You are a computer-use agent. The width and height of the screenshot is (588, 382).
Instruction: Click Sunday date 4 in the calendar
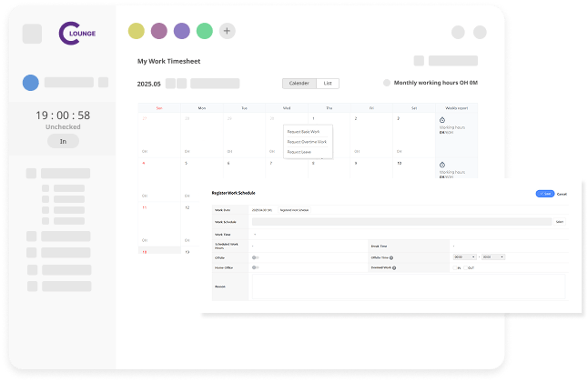pos(144,163)
